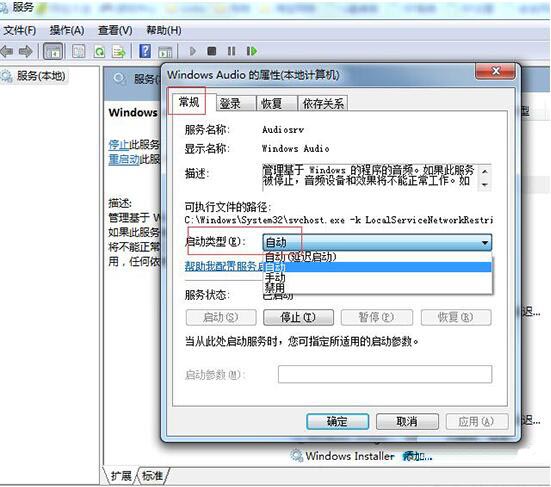The height and width of the screenshot is (487, 551).
Task: Switch to the 标准 tab at the bottom
Action: (153, 476)
